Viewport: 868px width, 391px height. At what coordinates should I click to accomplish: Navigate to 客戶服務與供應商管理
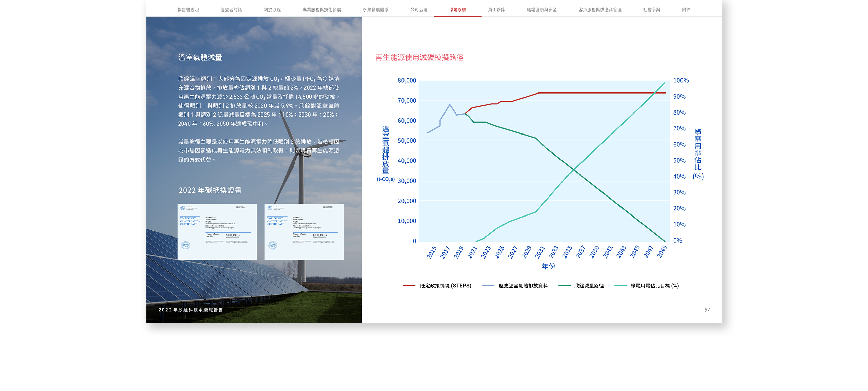pos(599,10)
